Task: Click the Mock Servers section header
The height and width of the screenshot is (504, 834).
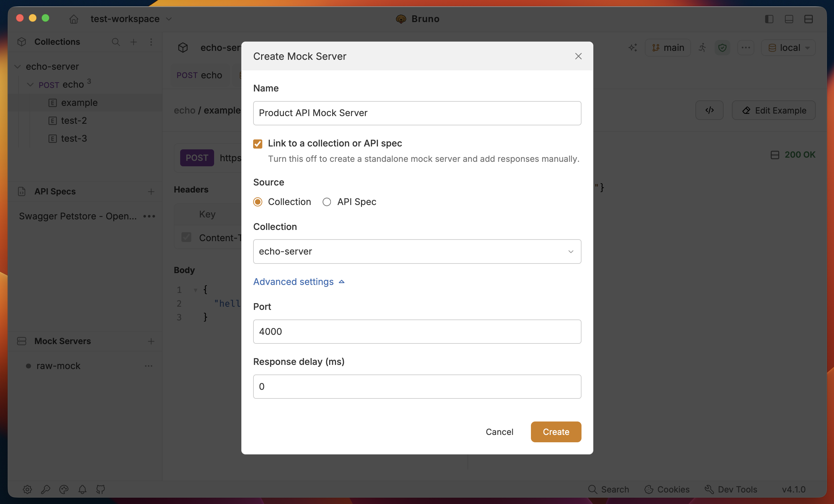Action: [x=63, y=341]
